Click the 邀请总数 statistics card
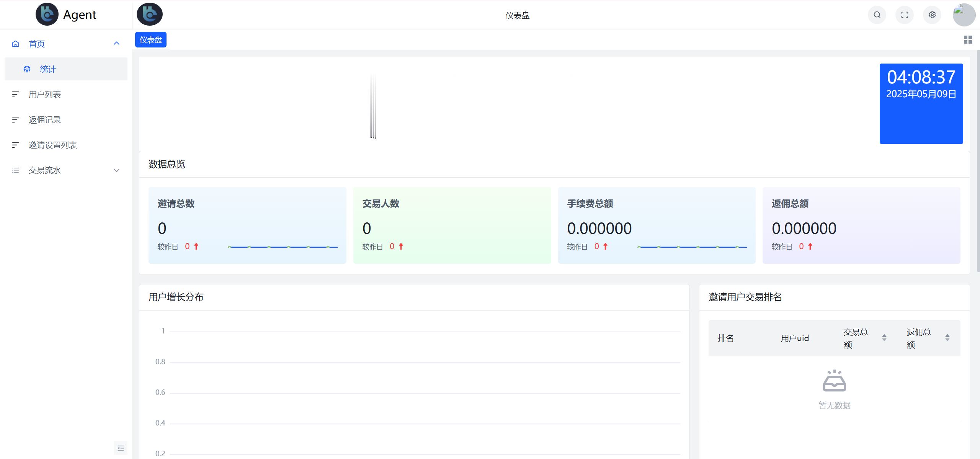Viewport: 980px width, 459px height. 247,225
